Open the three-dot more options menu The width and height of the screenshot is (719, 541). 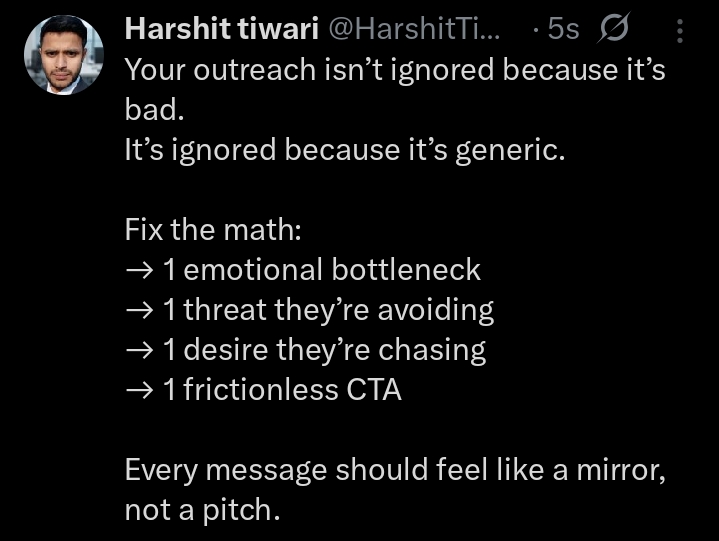[x=680, y=33]
